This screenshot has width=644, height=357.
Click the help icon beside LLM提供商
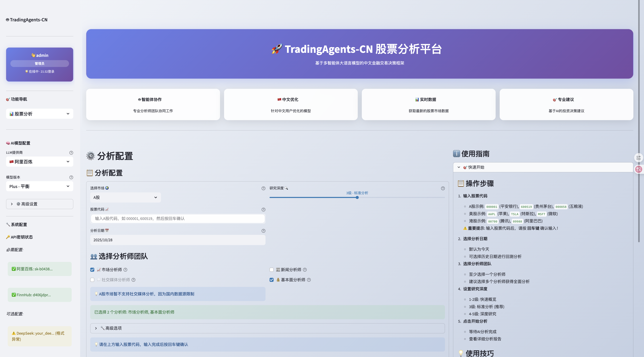[71, 153]
